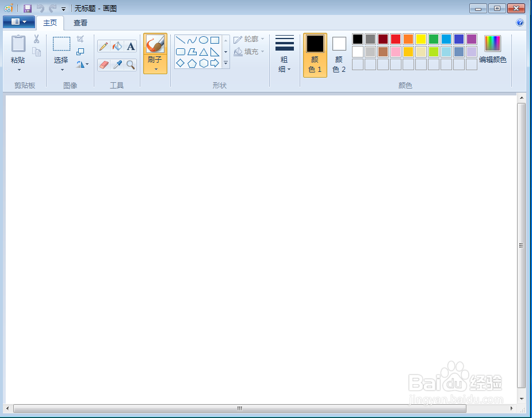Open the Fill (填充) dropdown

[248, 52]
